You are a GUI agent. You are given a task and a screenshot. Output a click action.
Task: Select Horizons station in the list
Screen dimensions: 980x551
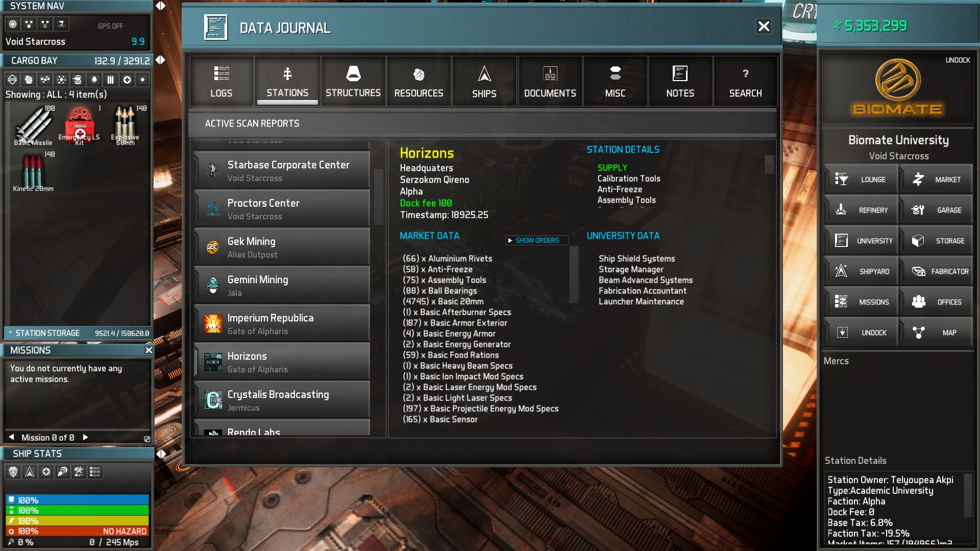[x=282, y=361]
